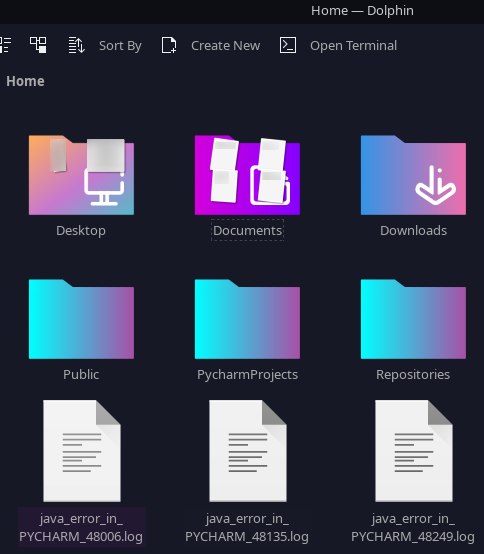Open the Create New menu label
This screenshot has height=554, width=484.
225,46
